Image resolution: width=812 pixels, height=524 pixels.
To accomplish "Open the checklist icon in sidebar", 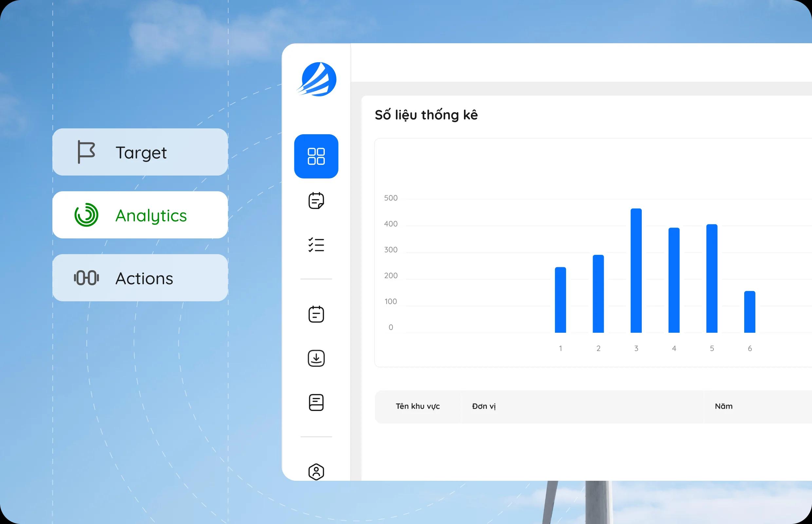I will [x=316, y=245].
